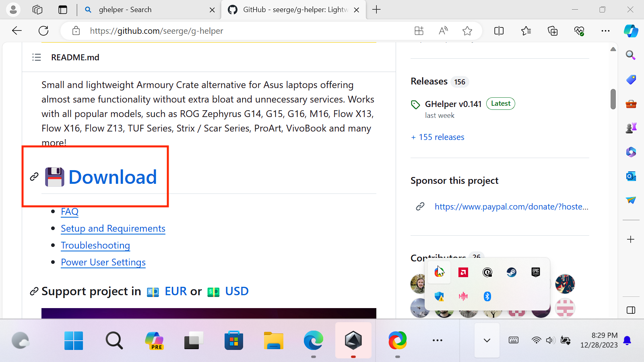The height and width of the screenshot is (362, 644).
Task: Add a new app to sidebar
Action: click(631, 239)
